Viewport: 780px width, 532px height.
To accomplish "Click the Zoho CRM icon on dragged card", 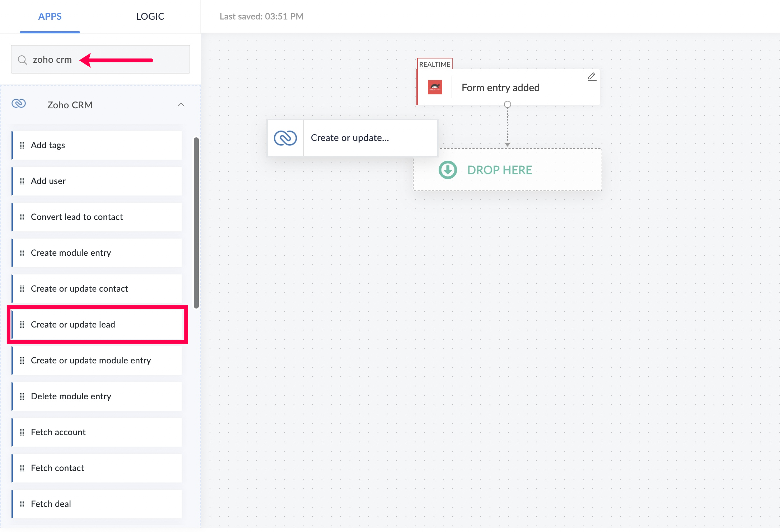I will click(285, 138).
